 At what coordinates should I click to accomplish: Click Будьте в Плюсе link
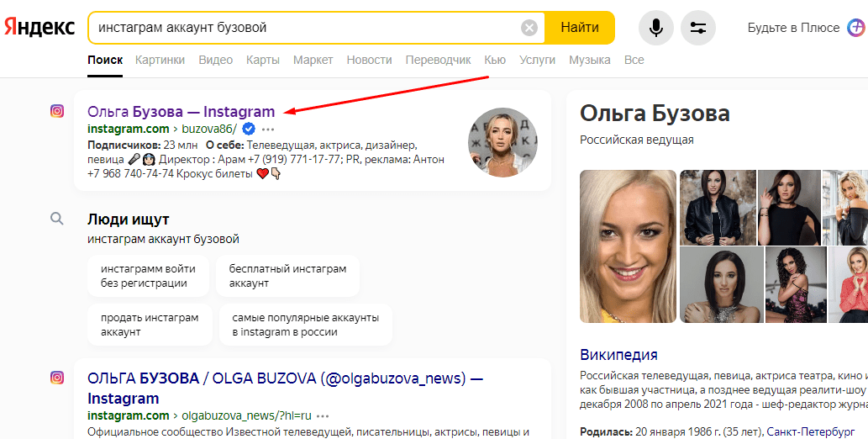tap(793, 28)
